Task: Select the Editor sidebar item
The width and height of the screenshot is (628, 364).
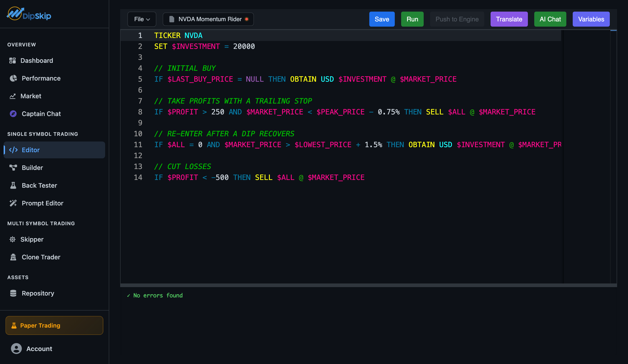Action: [x=54, y=150]
